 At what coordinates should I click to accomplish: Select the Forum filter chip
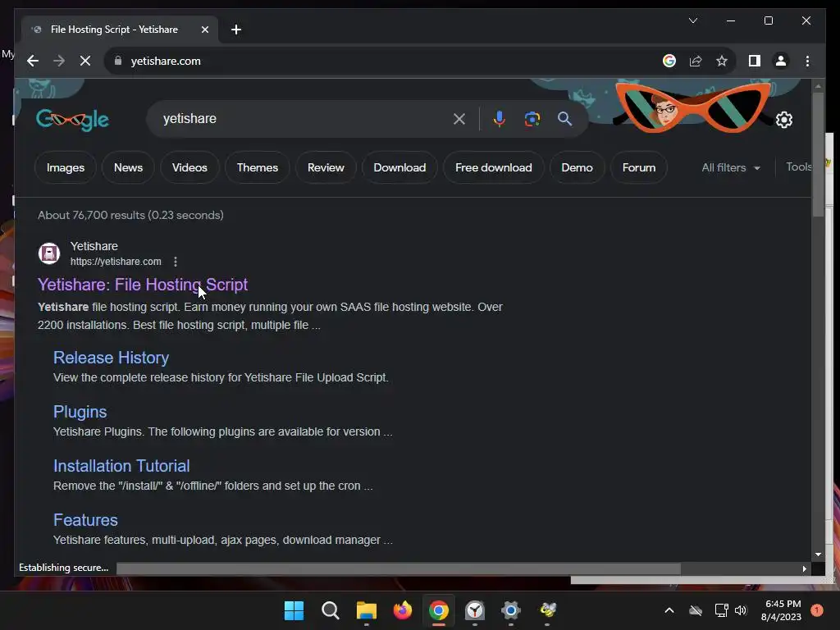638,167
